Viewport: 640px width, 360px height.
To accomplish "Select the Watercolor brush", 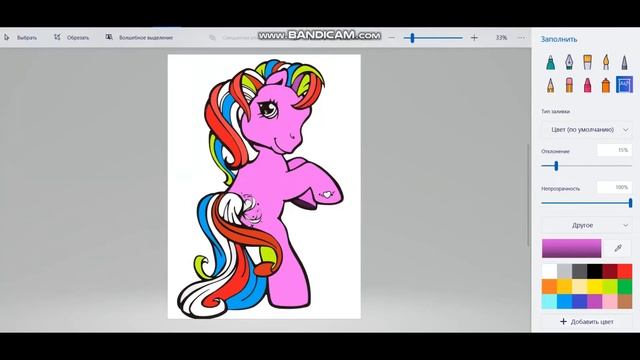I will click(x=606, y=62).
